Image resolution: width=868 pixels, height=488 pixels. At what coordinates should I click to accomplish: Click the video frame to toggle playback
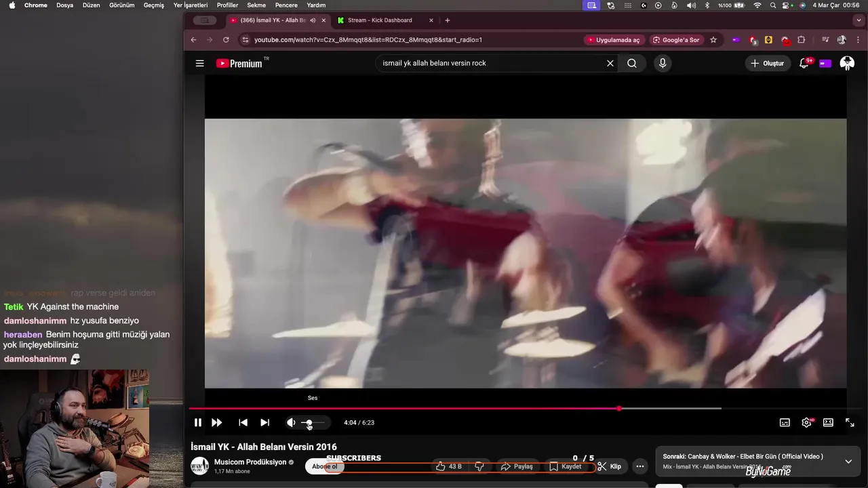coord(526,253)
